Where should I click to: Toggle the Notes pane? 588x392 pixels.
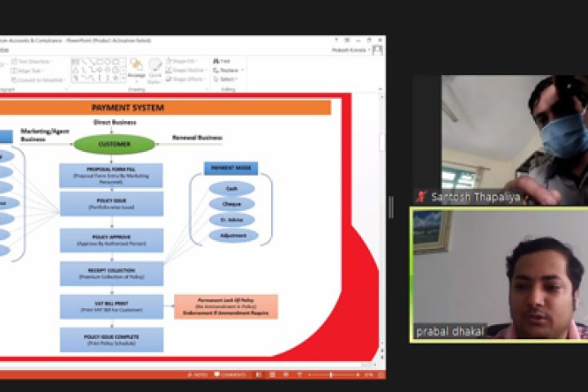click(x=198, y=375)
